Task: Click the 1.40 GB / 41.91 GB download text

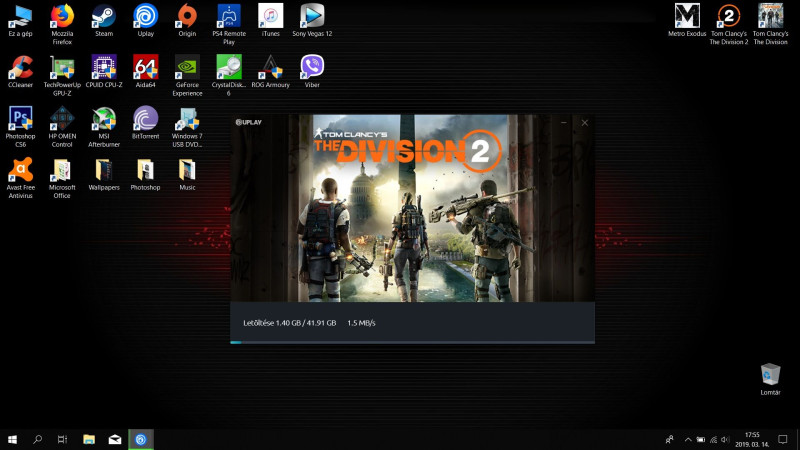Action: point(306,323)
